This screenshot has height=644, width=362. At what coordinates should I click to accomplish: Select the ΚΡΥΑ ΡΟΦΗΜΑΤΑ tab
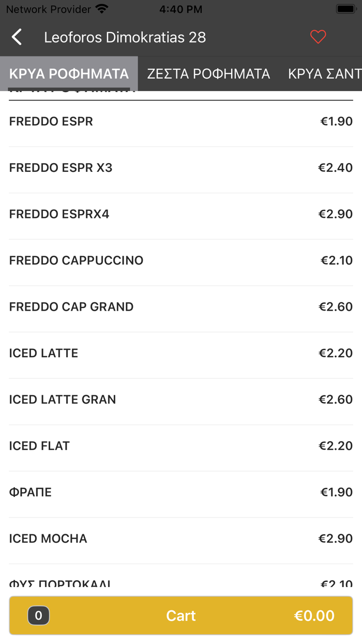68,74
